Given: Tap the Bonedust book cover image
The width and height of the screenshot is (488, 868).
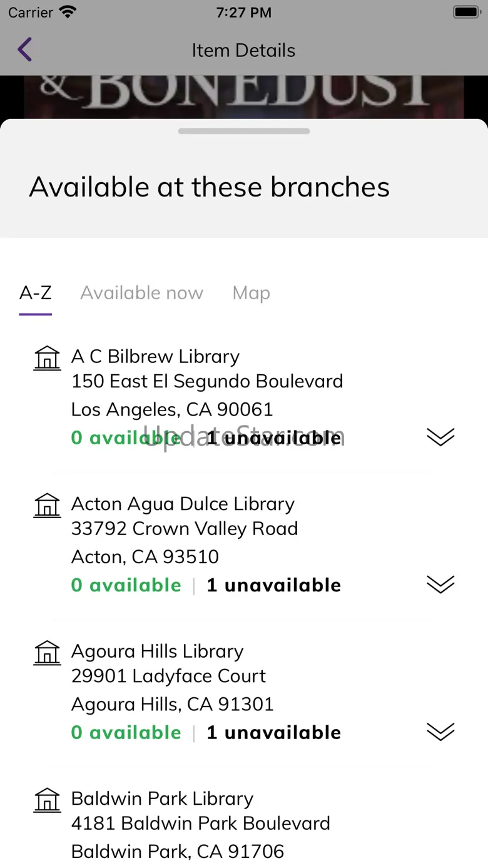Looking at the screenshot, I should click(x=244, y=96).
